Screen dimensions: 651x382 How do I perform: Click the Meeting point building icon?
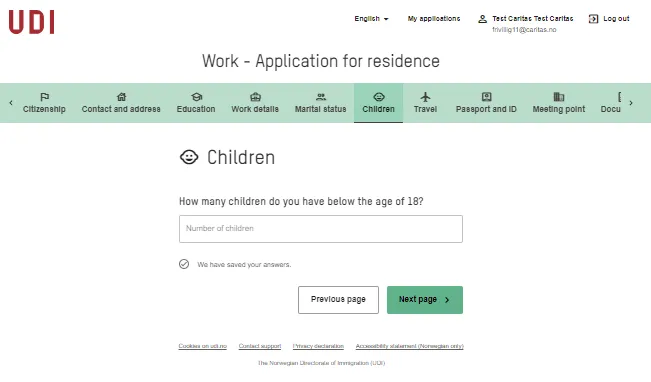coord(559,97)
